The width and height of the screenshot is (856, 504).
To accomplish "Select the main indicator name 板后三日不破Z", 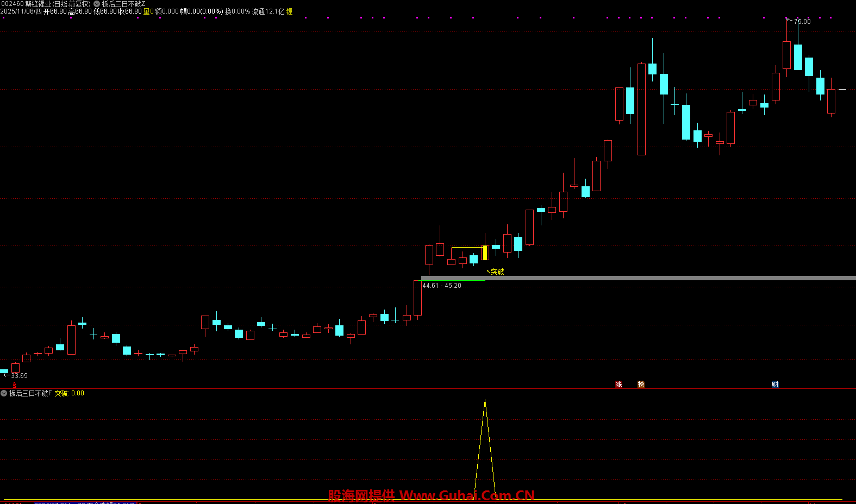I will [x=124, y=4].
